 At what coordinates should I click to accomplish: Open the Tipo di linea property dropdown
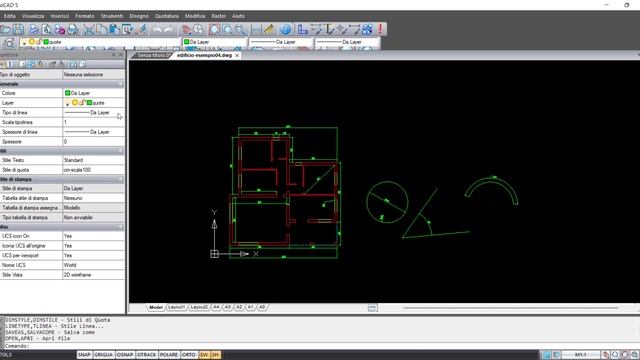click(x=93, y=112)
